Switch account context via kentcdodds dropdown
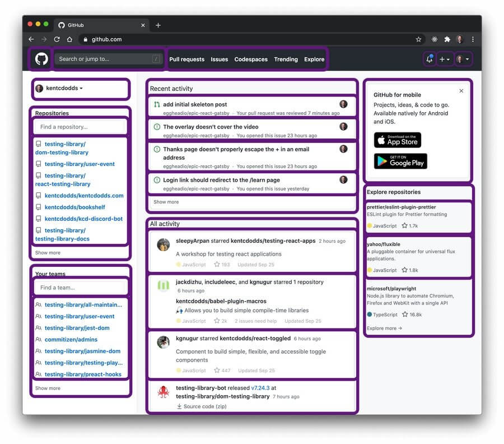Image resolution: width=504 pixels, height=444 pixels. pos(59,88)
